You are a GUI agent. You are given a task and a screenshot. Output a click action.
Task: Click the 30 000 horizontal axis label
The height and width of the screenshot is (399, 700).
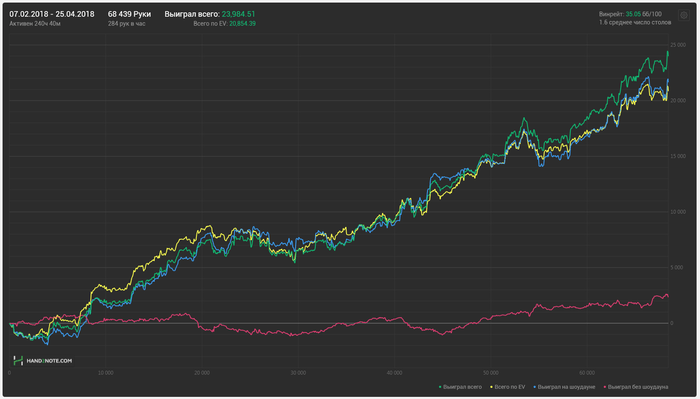[x=298, y=373]
